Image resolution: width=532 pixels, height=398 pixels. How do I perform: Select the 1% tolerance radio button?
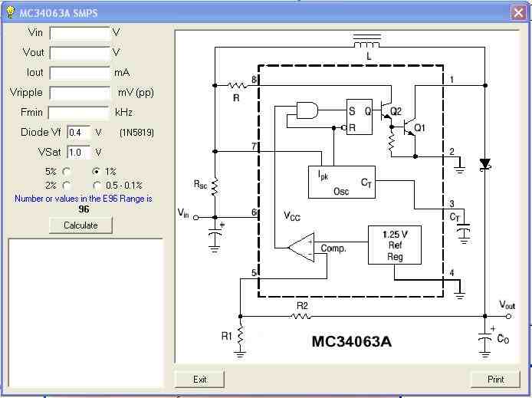97,171
